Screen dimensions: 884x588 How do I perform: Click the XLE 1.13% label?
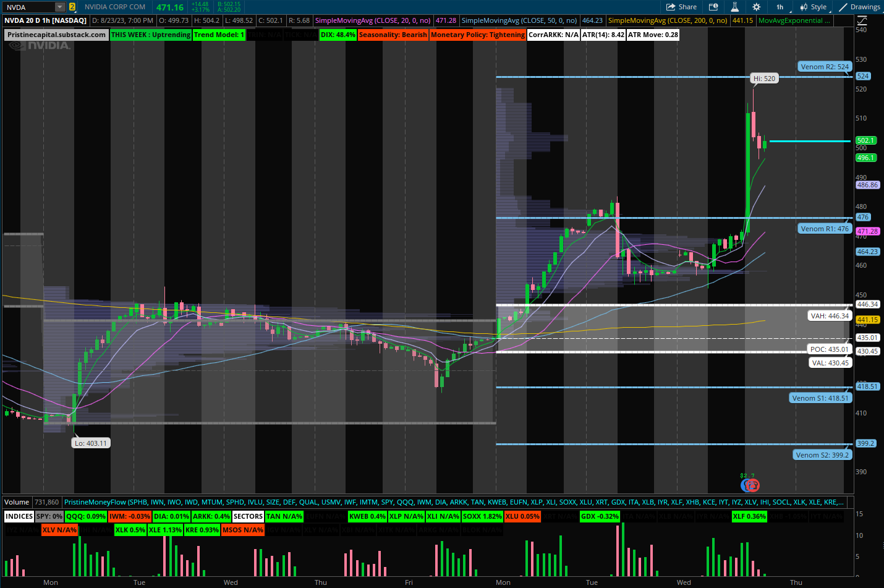(x=165, y=530)
